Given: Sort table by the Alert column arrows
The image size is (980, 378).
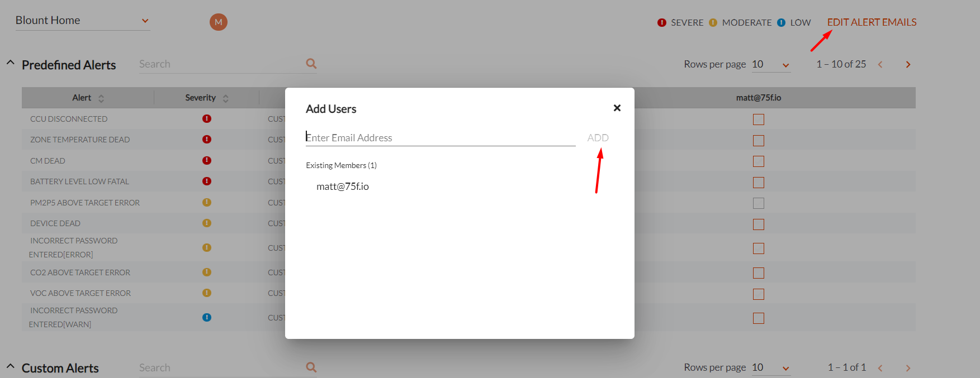Looking at the screenshot, I should [x=101, y=98].
